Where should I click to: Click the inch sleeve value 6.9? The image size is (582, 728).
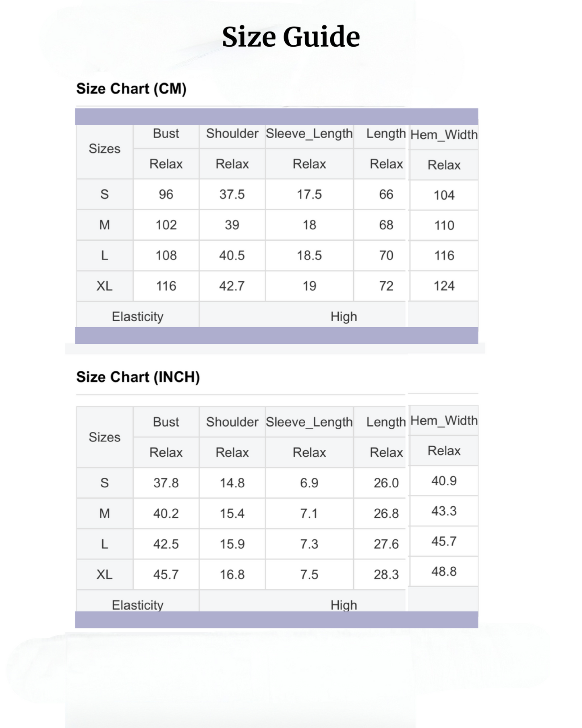tap(309, 483)
